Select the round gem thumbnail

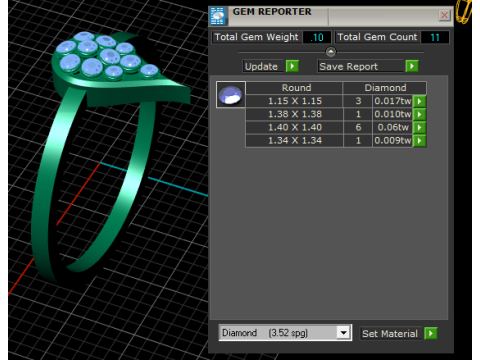231,95
